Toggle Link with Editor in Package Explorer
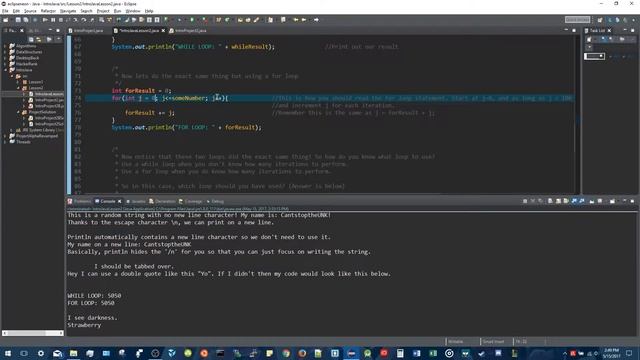Screen dimensions: 640x360 click(x=39, y=39)
